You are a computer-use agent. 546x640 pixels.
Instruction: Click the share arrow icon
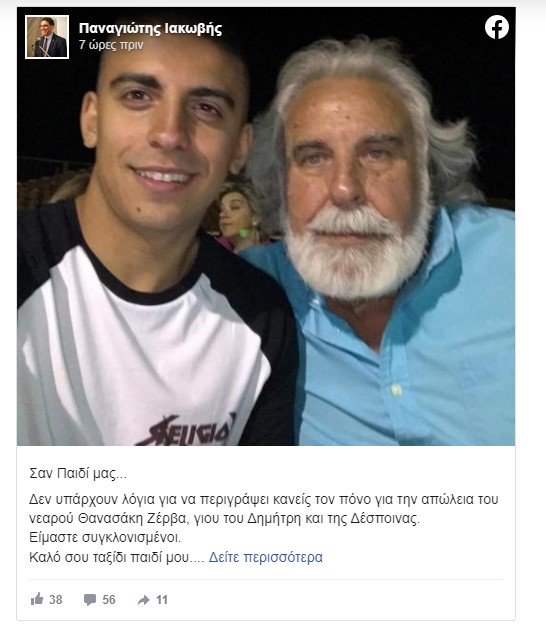(143, 600)
